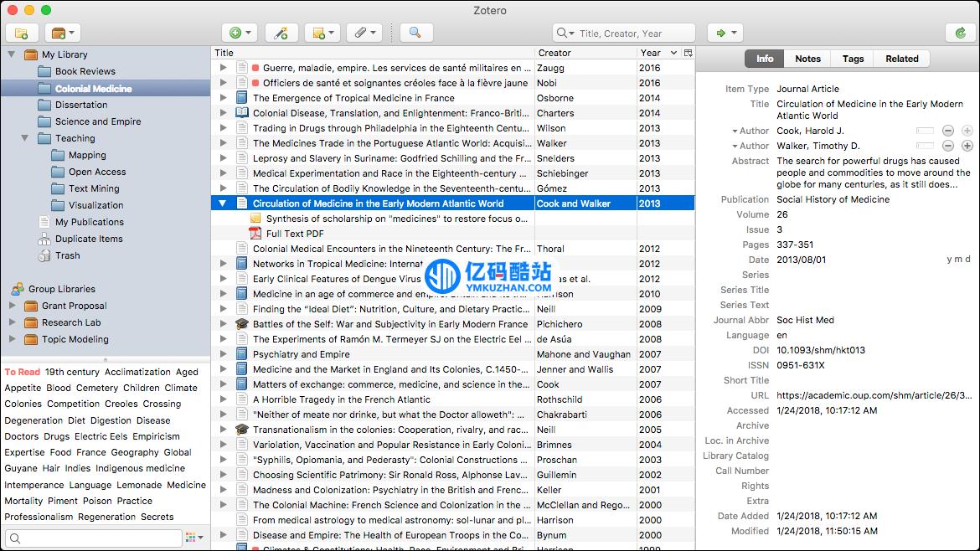980x551 pixels.
Task: Switch to the Tags tab
Action: pyautogui.click(x=852, y=59)
